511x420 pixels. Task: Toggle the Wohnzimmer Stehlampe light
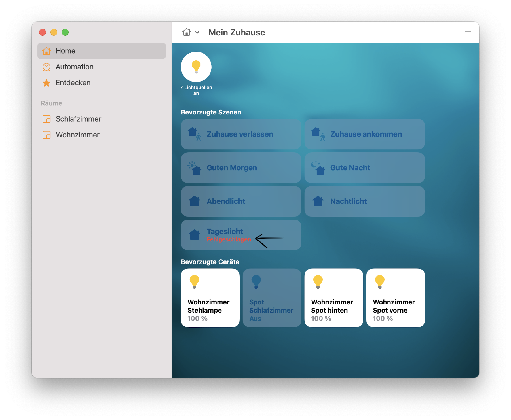pos(210,298)
